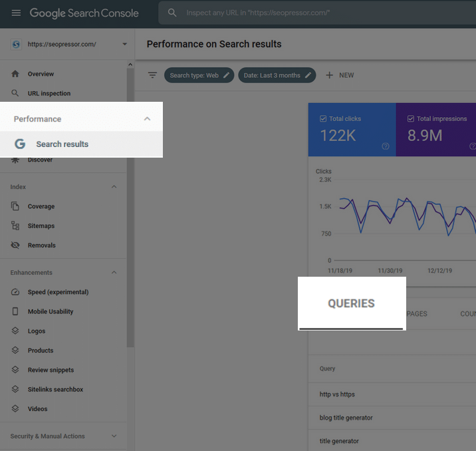Image resolution: width=476 pixels, height=451 pixels.
Task: Click the Google G icon beside Search results
Action: 20,144
